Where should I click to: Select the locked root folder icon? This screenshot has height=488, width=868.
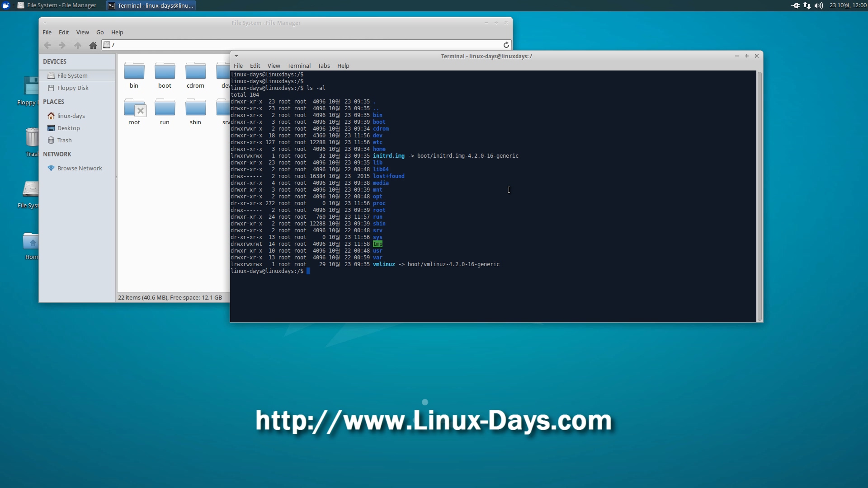[135, 108]
